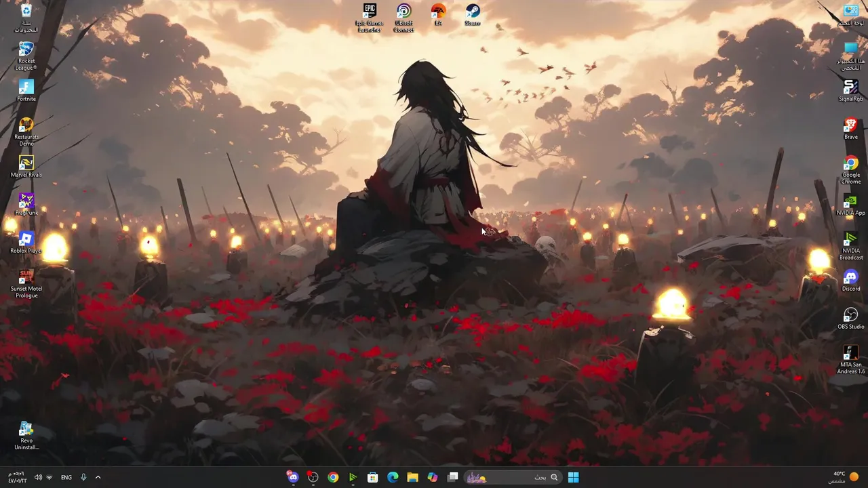The width and height of the screenshot is (868, 488).
Task: Open the volume control in system tray
Action: pyautogui.click(x=38, y=477)
